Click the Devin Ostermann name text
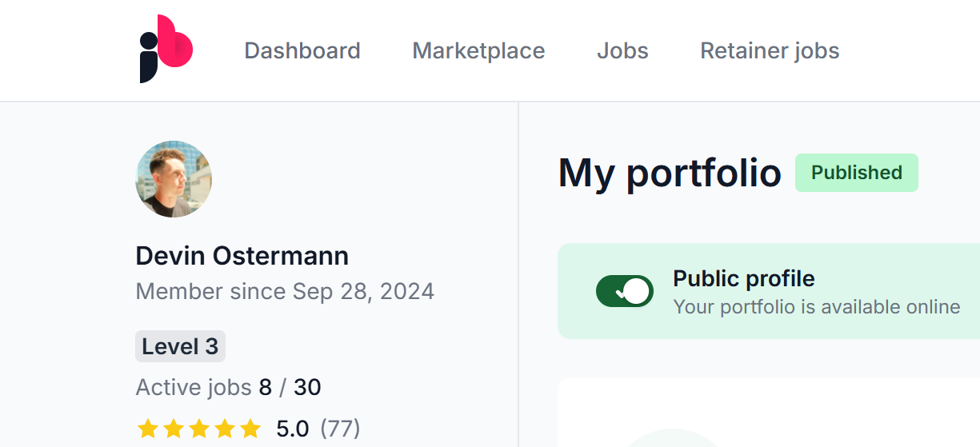 [242, 256]
